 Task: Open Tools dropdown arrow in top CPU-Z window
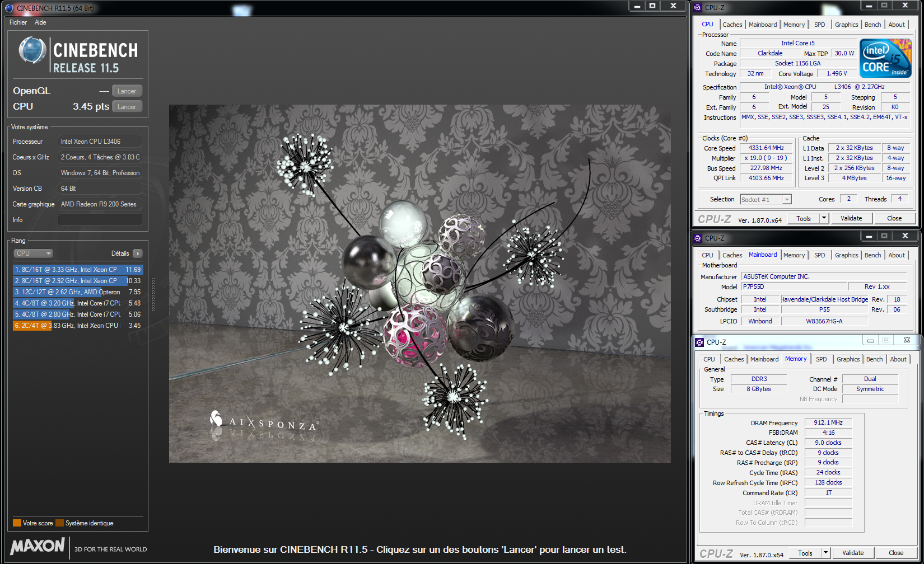824,219
